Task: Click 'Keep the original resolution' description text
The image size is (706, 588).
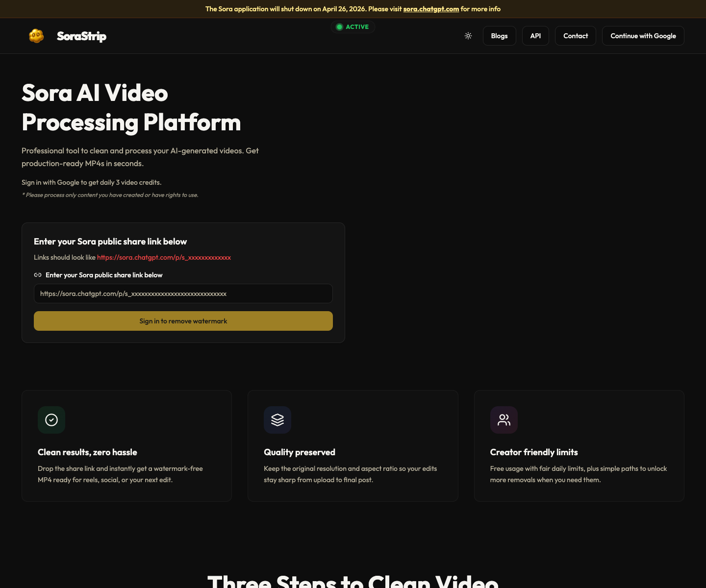Action: [x=350, y=474]
